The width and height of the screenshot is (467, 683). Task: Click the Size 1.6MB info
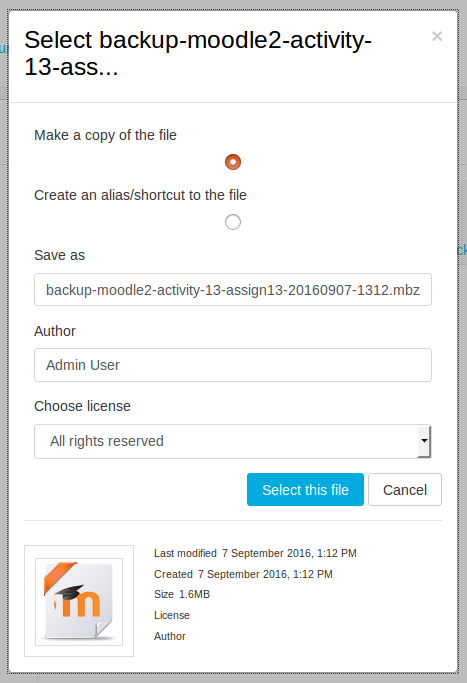pos(182,594)
